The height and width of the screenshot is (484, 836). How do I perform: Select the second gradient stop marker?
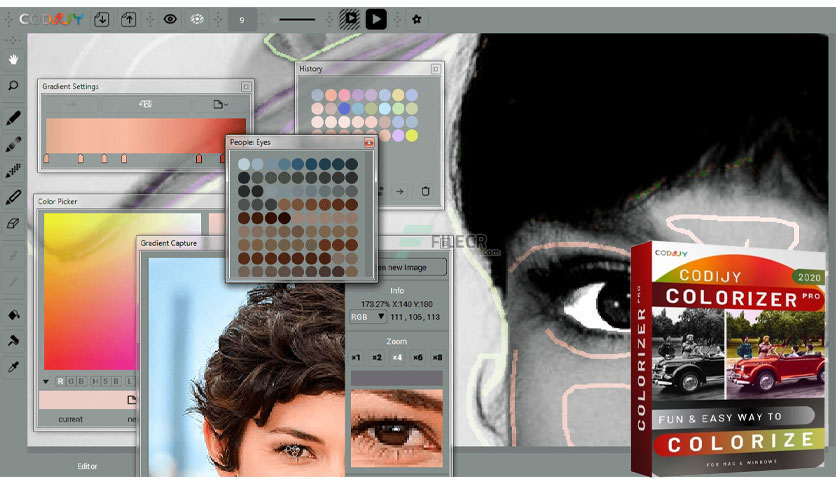coord(81,158)
